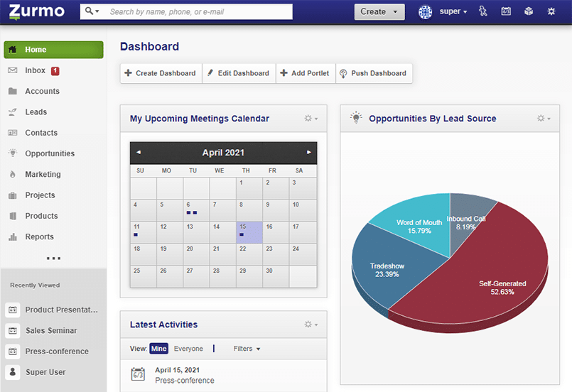572x392 pixels.
Task: Open the settings gear in top bar
Action: pyautogui.click(x=551, y=11)
